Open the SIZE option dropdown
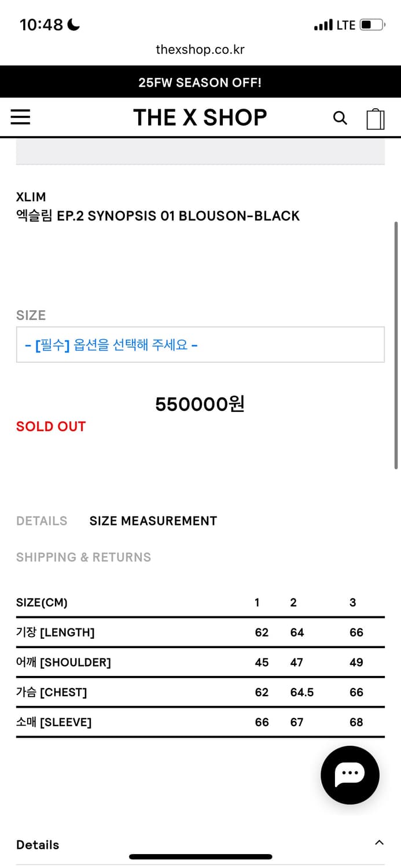Image resolution: width=401 pixels, height=868 pixels. (200, 345)
